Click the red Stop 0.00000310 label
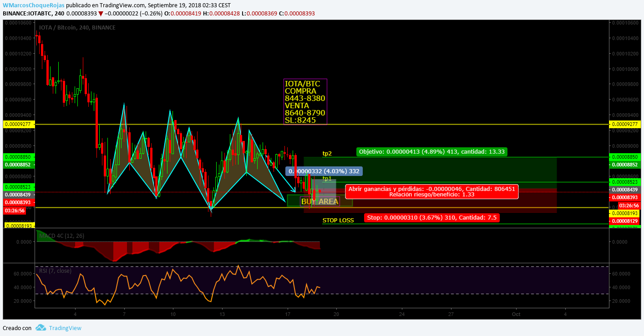 432,218
